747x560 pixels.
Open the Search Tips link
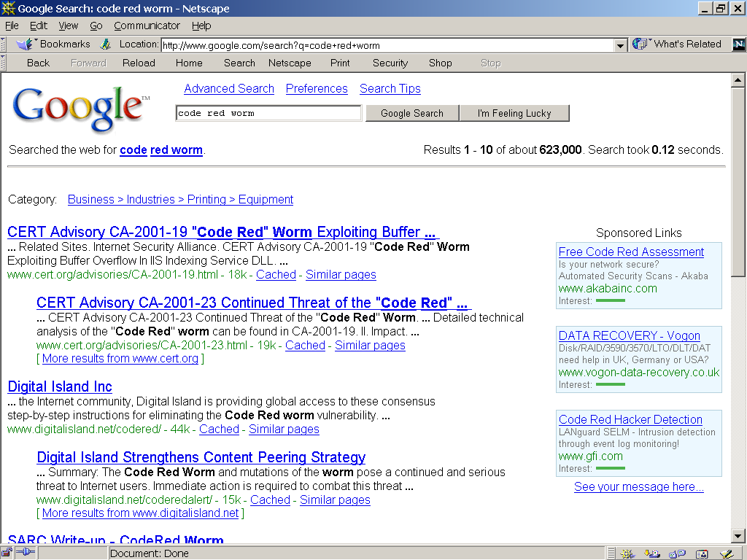coord(390,88)
